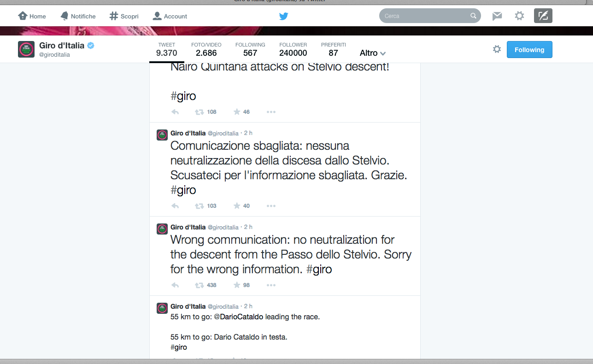This screenshot has width=593, height=364.
Task: Click the Twitter bird logo
Action: 283,16
